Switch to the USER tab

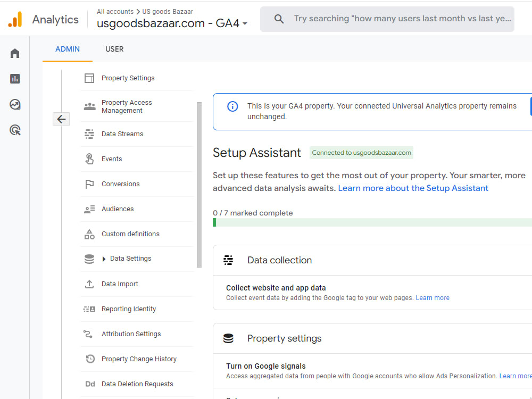114,49
